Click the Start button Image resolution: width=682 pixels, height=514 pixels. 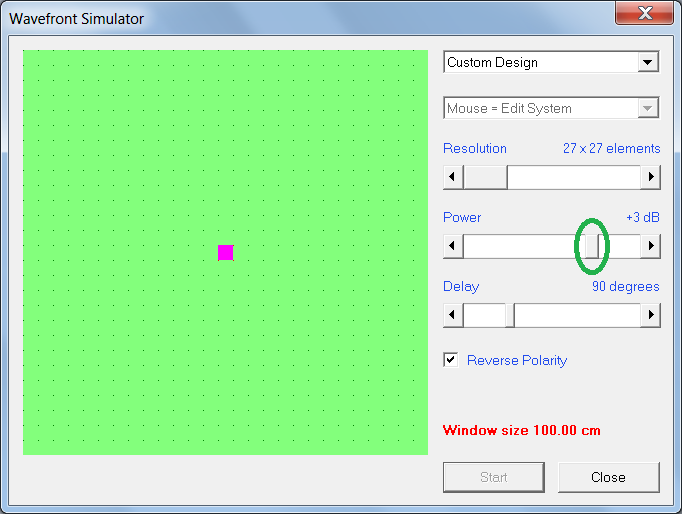[x=494, y=477]
